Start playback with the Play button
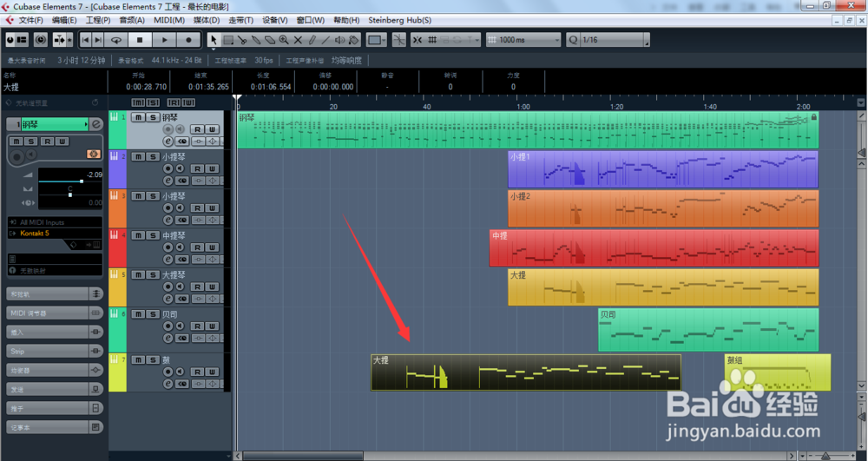The height and width of the screenshot is (461, 868). (164, 40)
